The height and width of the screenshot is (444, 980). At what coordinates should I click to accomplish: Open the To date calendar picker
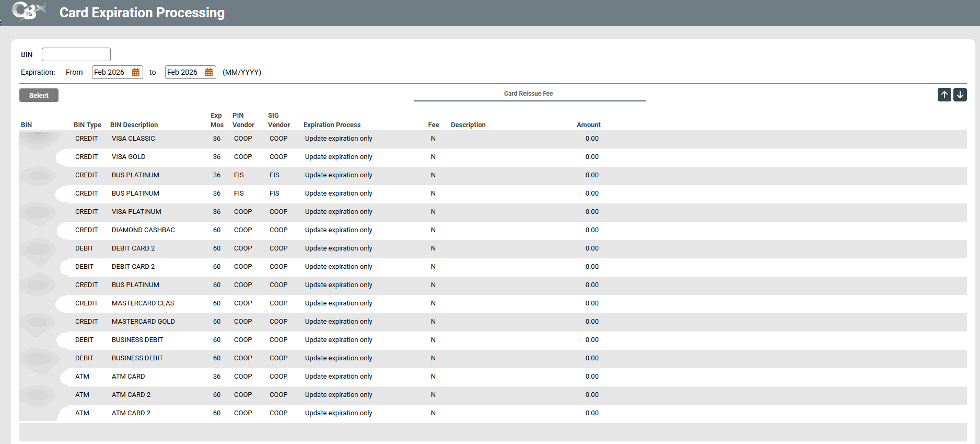pyautogui.click(x=209, y=72)
